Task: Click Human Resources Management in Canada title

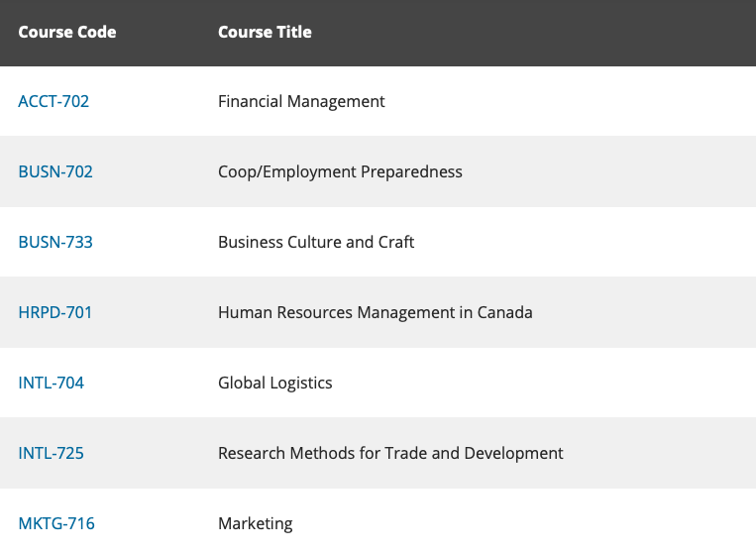Action: coord(376,312)
